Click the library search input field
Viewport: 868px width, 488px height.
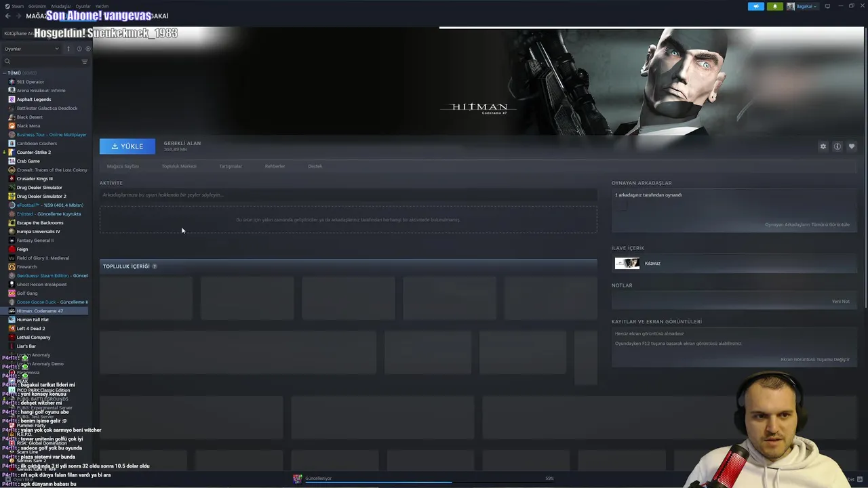click(45, 61)
